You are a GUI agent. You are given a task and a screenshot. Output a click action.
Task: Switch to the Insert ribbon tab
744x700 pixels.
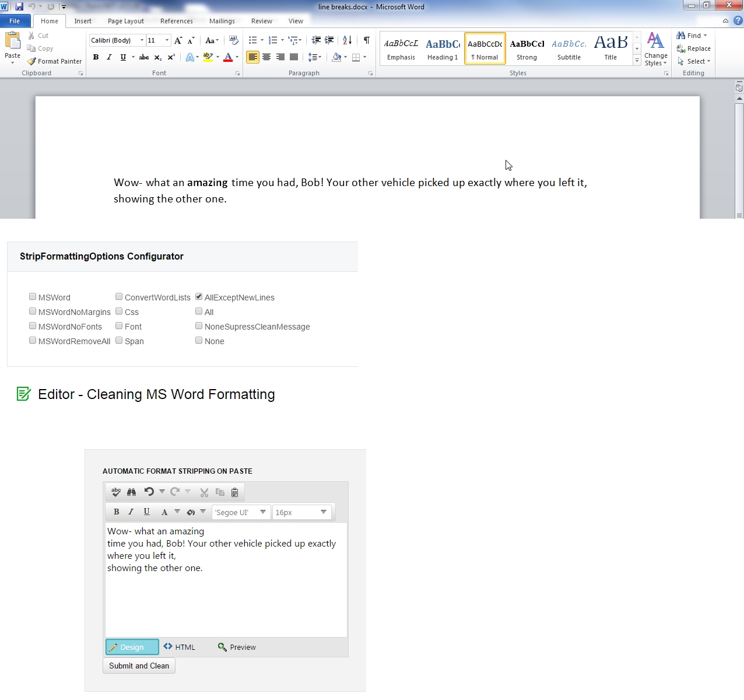pos(83,21)
